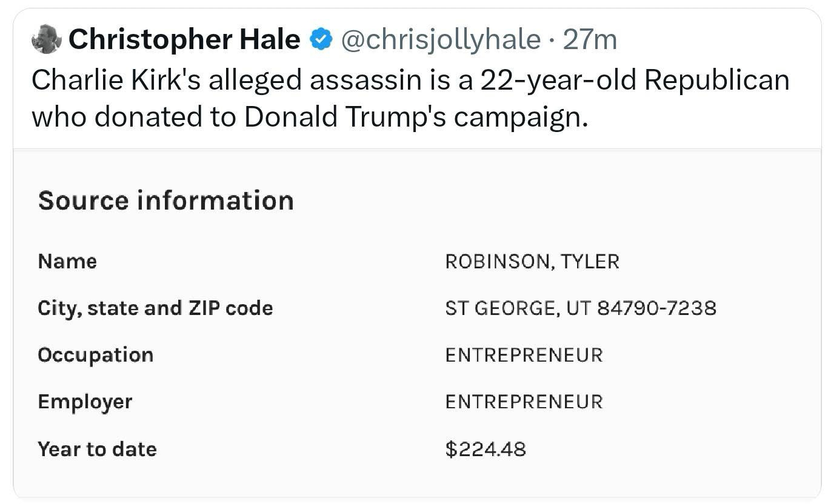Select the $224.48 year to date amount
Viewport: 828px width, 504px height.
pyautogui.click(x=485, y=449)
